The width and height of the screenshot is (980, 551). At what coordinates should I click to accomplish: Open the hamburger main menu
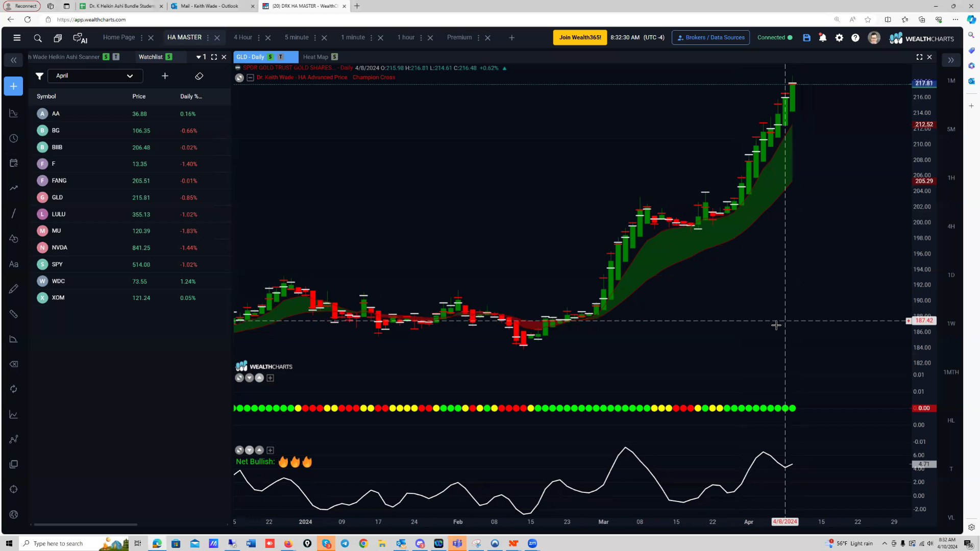pyautogui.click(x=17, y=38)
